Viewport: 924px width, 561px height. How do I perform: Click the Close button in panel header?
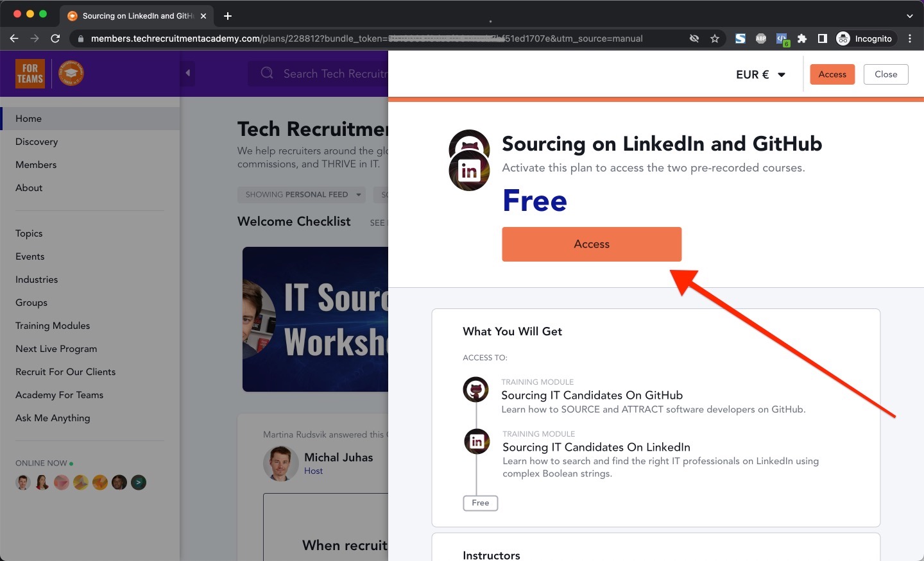[886, 74]
